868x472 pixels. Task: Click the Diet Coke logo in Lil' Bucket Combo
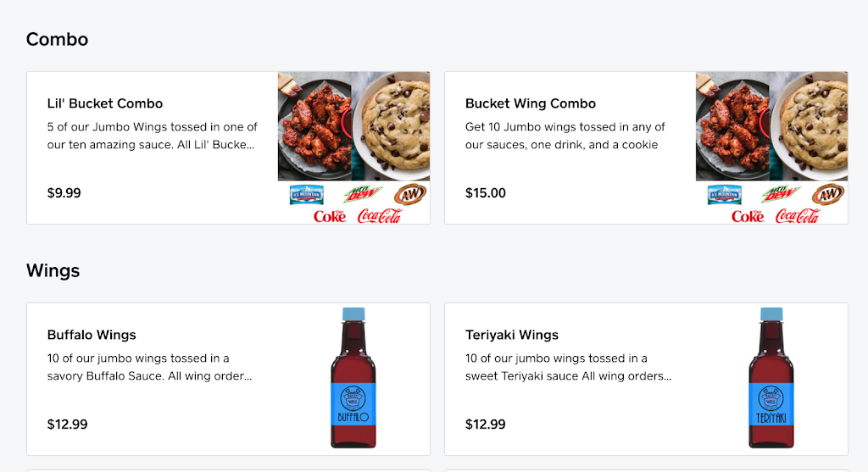tap(329, 216)
